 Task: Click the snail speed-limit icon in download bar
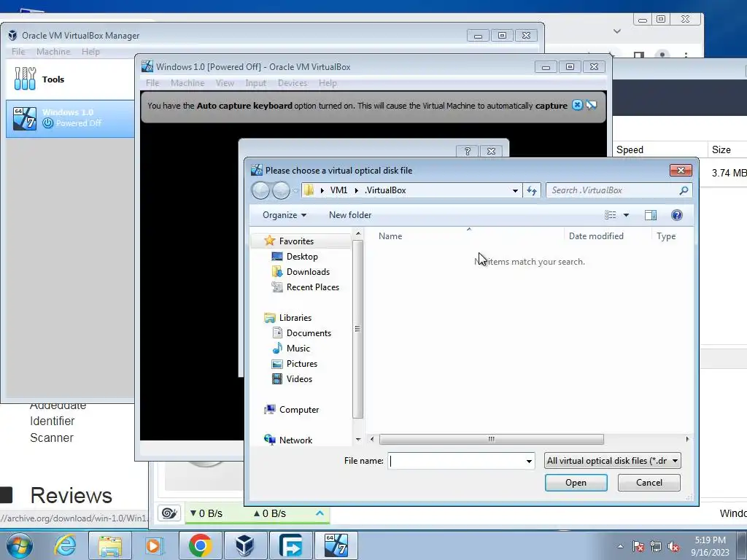(x=169, y=513)
